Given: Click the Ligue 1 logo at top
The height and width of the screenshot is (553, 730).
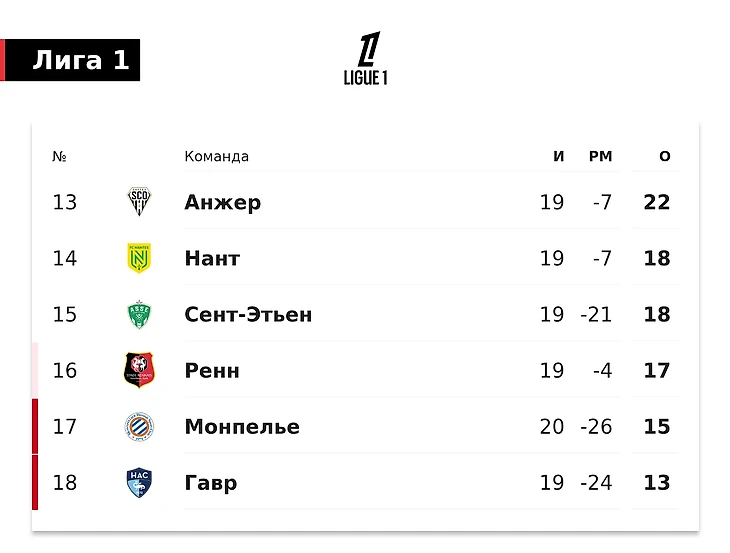Looking at the screenshot, I should point(366,59).
